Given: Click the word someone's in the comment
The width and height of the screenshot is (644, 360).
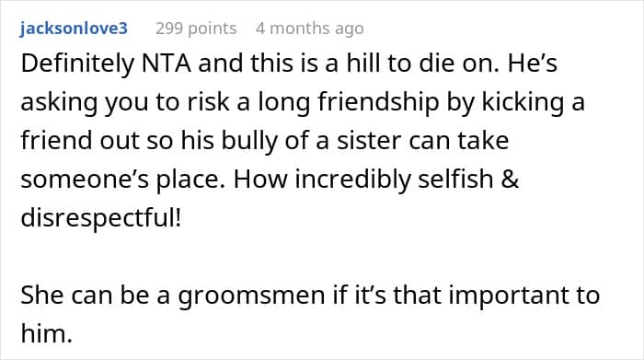Looking at the screenshot, I should (x=85, y=180).
